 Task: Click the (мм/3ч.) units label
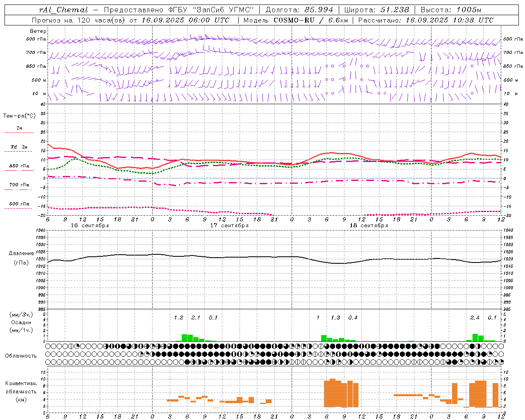point(21,315)
